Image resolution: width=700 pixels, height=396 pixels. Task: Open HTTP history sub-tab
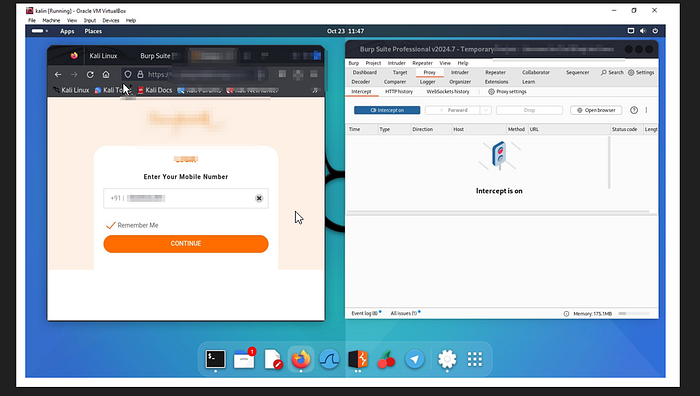[399, 92]
